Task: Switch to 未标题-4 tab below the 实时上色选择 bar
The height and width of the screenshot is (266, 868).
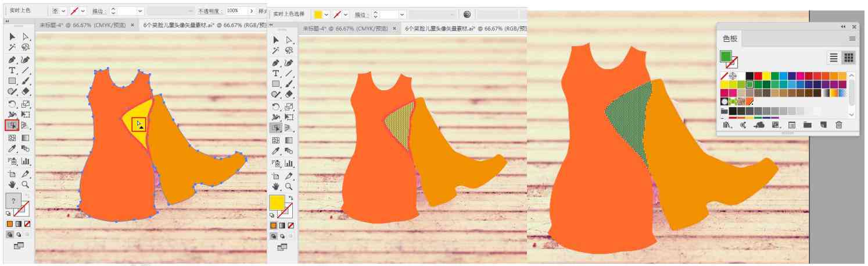Action: pos(346,28)
